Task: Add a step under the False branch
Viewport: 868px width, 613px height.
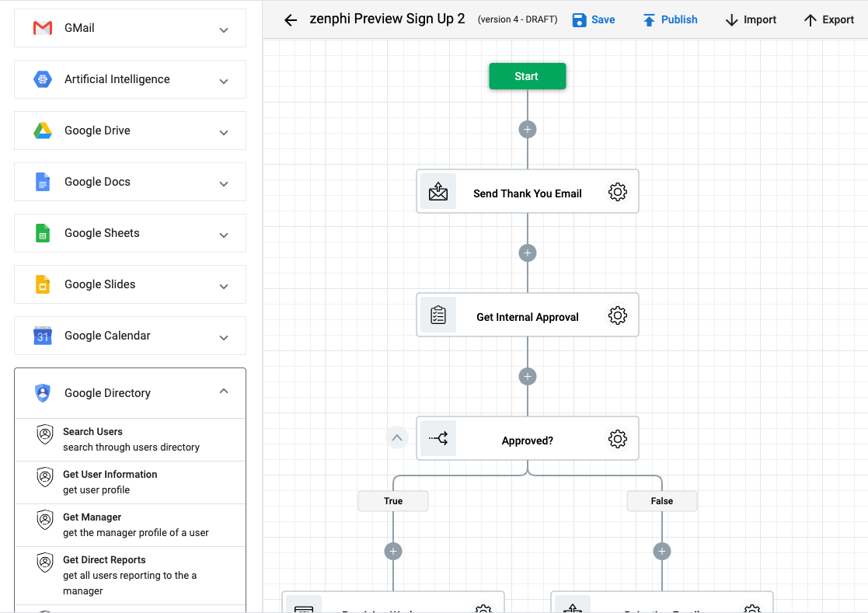Action: tap(662, 552)
